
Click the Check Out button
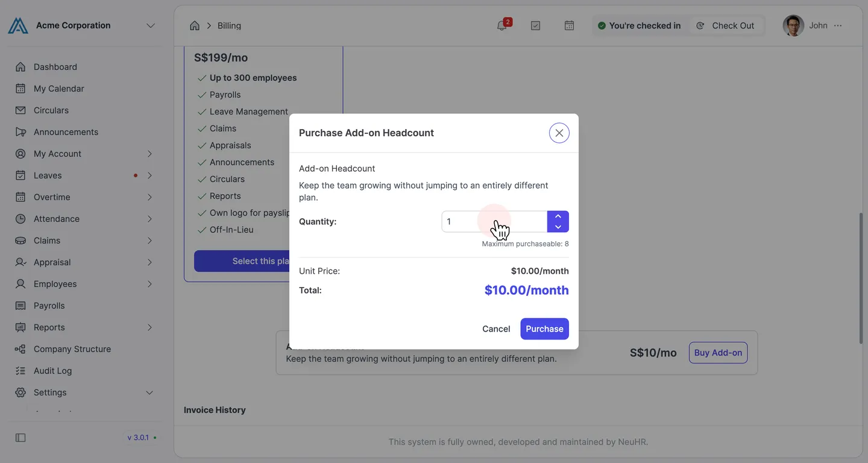[726, 25]
